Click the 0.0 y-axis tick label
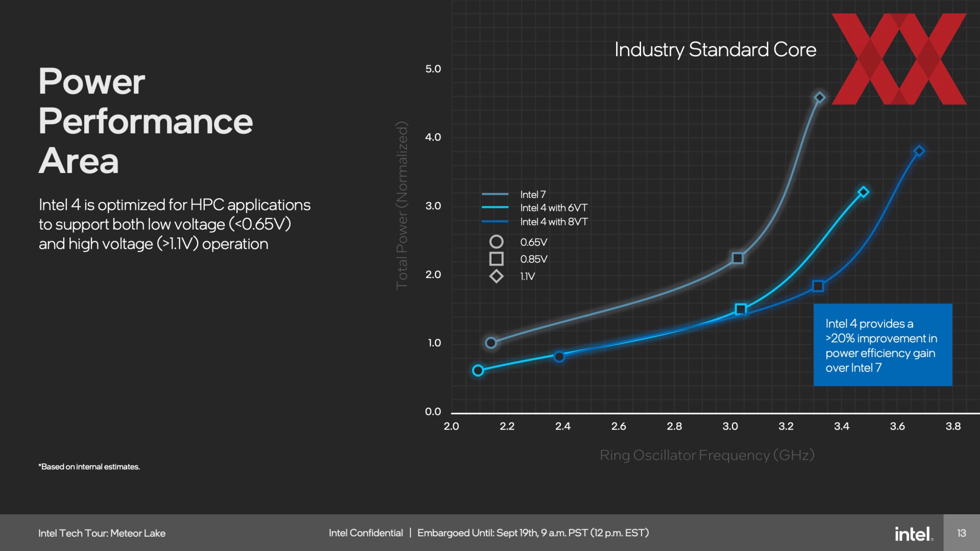980x551 pixels. pos(433,412)
